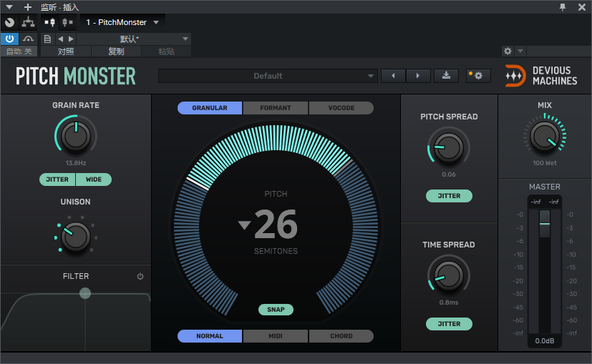The image size is (592, 364).
Task: Click the Time Spread knob
Action: (x=449, y=276)
